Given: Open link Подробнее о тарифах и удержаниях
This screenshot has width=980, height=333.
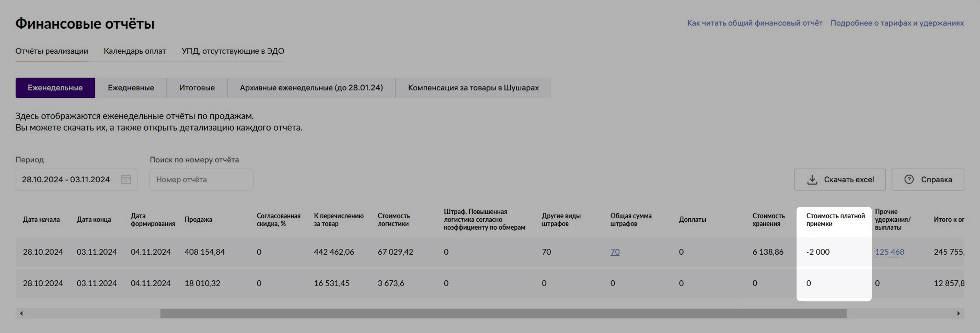Looking at the screenshot, I should 897,23.
